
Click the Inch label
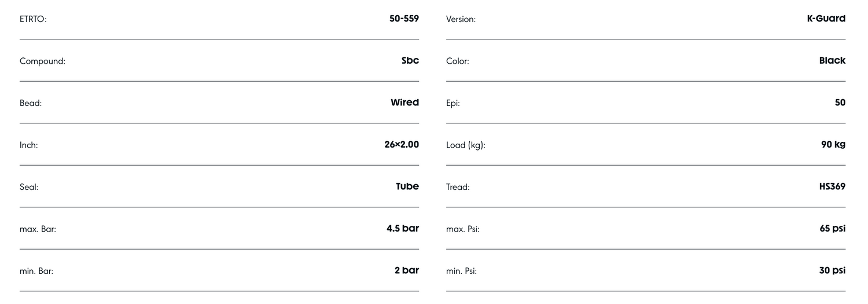click(28, 145)
